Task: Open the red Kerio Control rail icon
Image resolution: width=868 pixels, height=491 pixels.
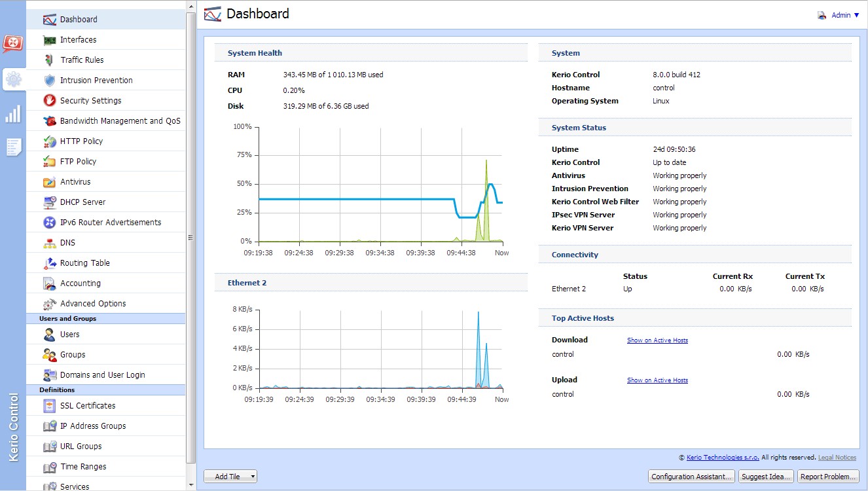Action: coord(13,44)
